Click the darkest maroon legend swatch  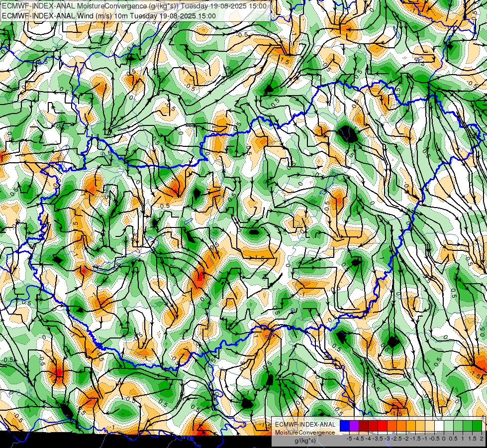tap(364, 426)
